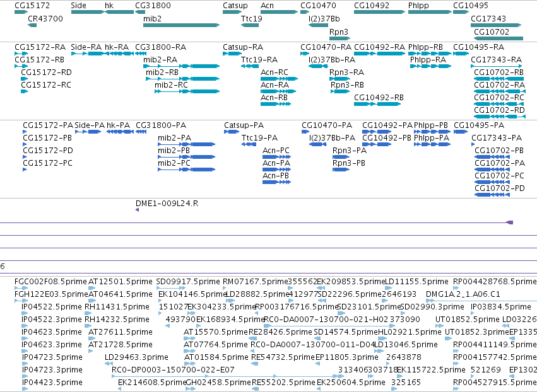Select protein Rpn3-PB
Viewport: 537px width, 392px height.
point(349,163)
